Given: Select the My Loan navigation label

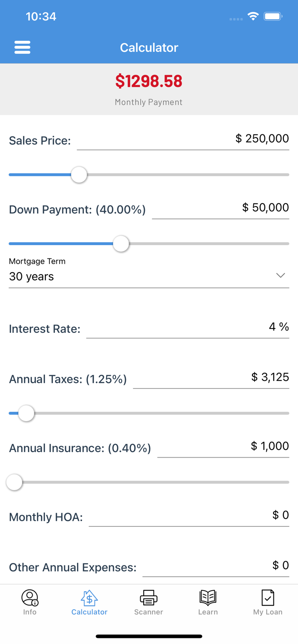Looking at the screenshot, I should tap(267, 612).
